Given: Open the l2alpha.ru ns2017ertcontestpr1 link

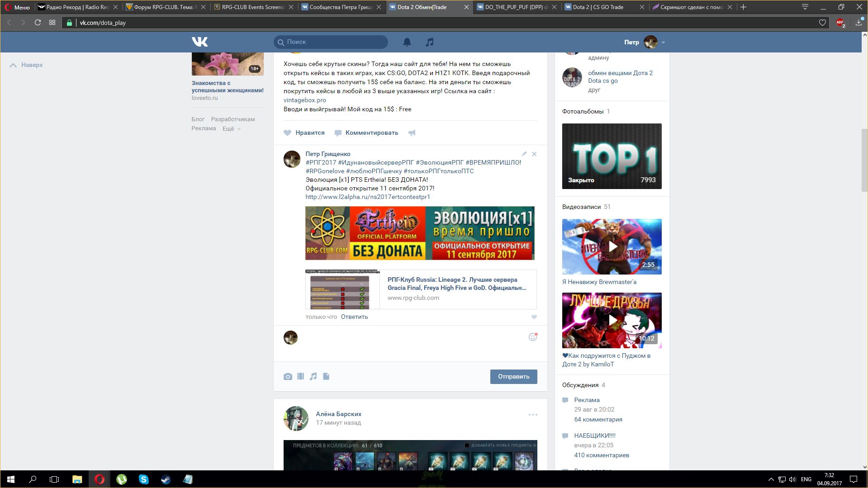Looking at the screenshot, I should 368,197.
